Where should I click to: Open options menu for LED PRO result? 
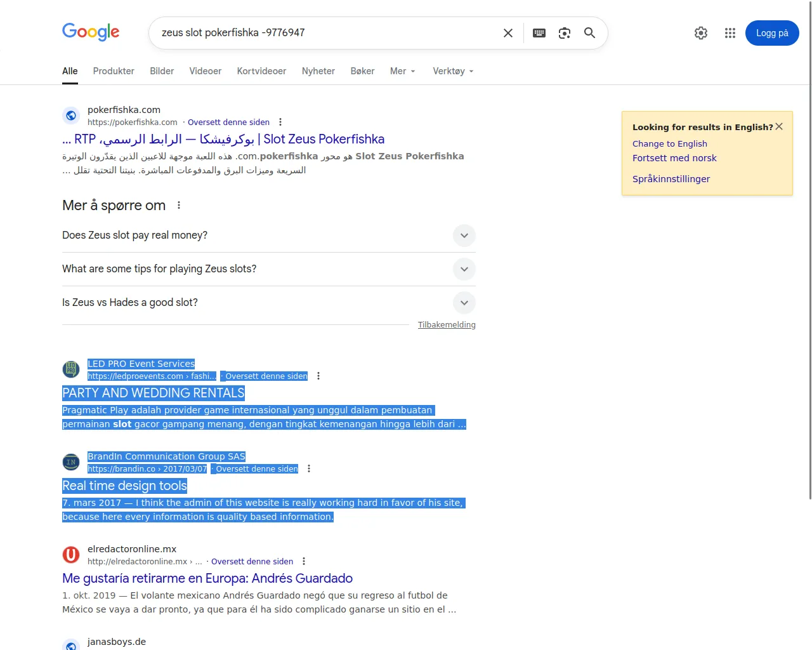pyautogui.click(x=318, y=376)
